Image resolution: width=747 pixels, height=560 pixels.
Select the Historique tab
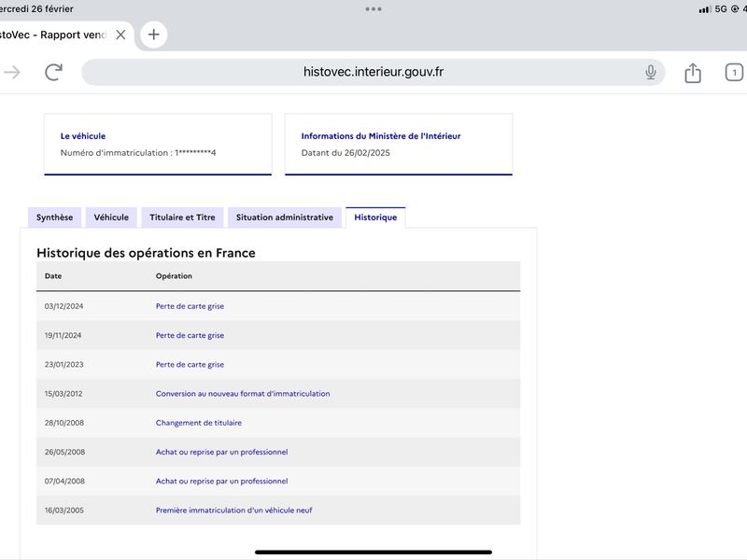(375, 217)
